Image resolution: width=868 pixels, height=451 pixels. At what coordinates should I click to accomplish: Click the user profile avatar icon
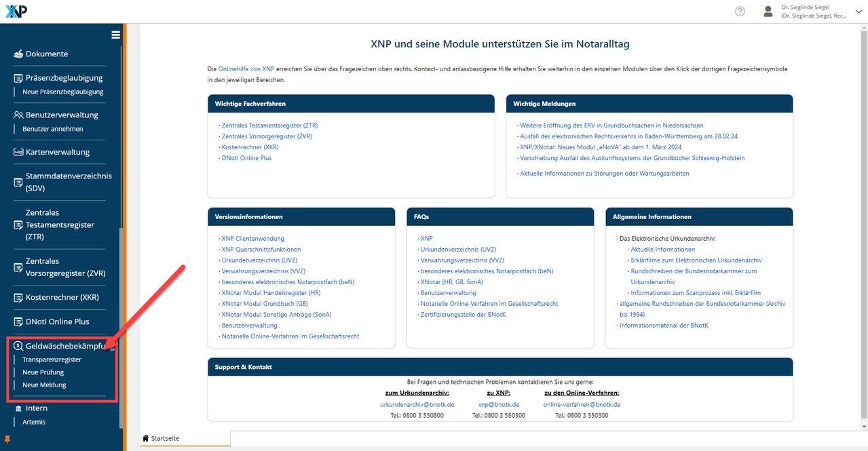coord(768,12)
